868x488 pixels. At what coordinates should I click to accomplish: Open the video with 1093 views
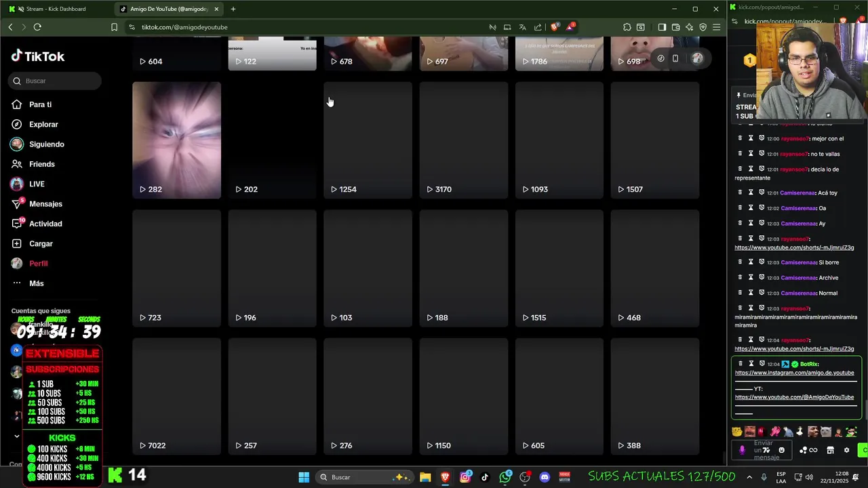pyautogui.click(x=559, y=140)
